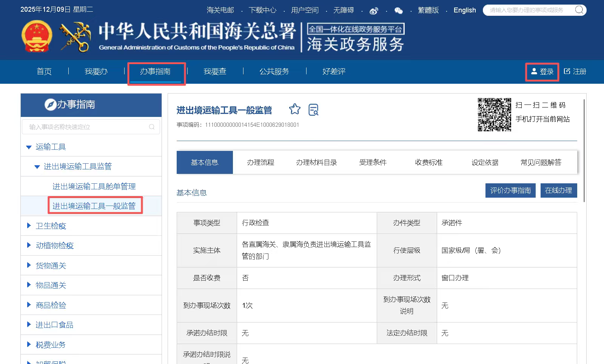
Task: Open the 收费标准 tab
Action: (x=428, y=162)
